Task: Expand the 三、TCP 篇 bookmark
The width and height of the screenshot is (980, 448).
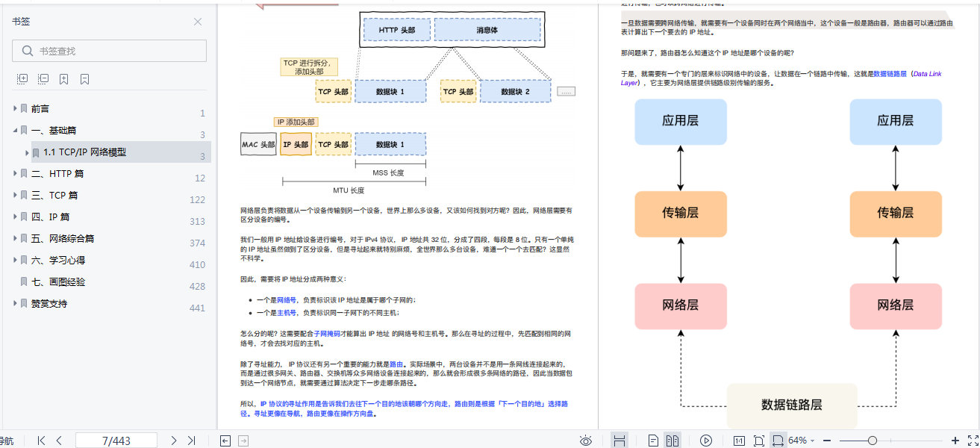Action: point(15,195)
